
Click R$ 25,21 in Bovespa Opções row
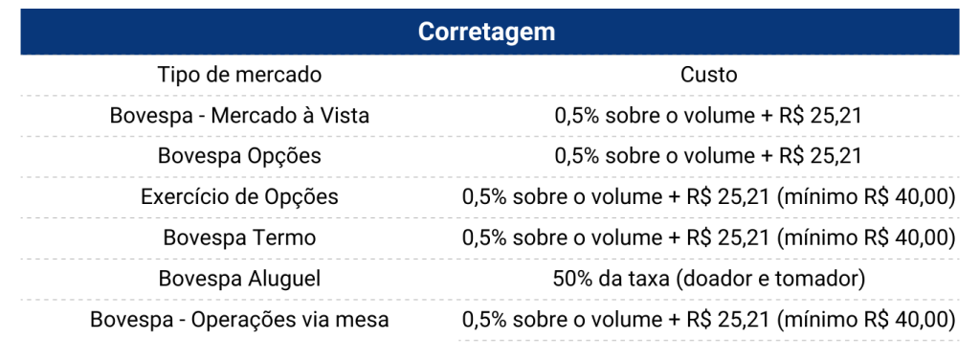pos(819,156)
